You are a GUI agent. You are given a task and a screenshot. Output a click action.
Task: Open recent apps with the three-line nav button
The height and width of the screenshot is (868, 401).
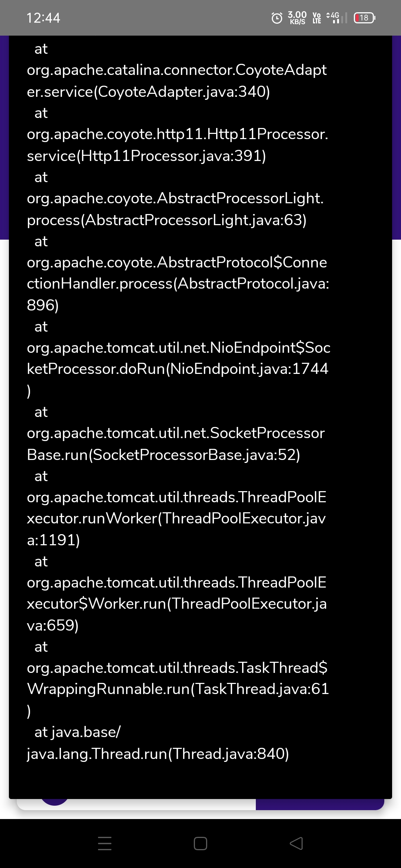click(105, 843)
